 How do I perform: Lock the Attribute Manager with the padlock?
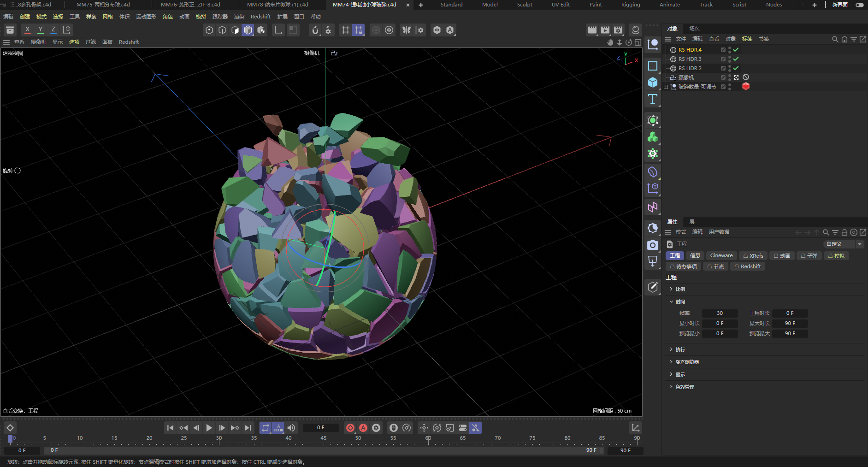[x=844, y=232]
